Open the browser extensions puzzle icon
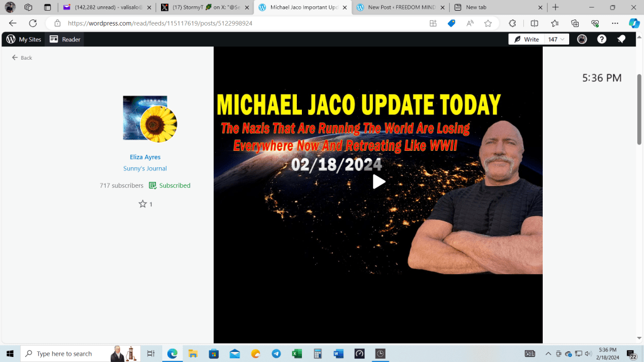Viewport: 644px width, 362px height. [x=513, y=23]
